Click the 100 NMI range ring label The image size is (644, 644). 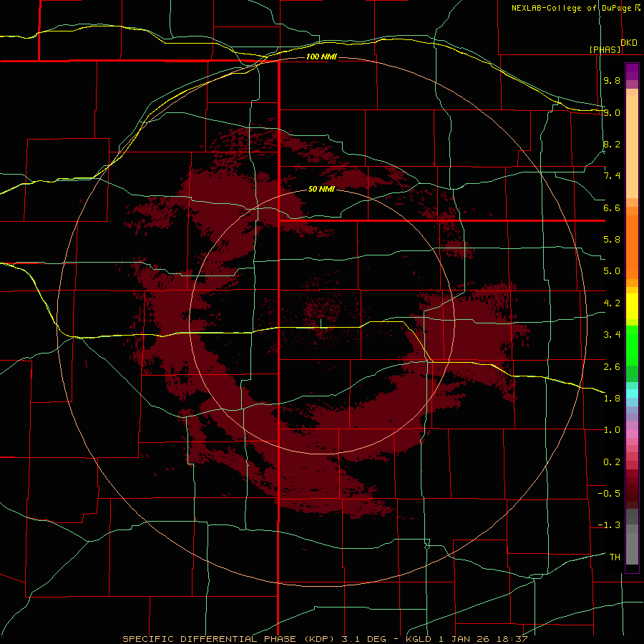[x=321, y=57]
